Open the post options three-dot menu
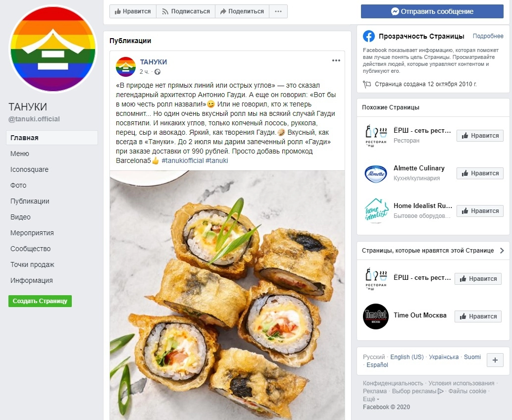Viewport: 512px width, 420px height. 336,60
